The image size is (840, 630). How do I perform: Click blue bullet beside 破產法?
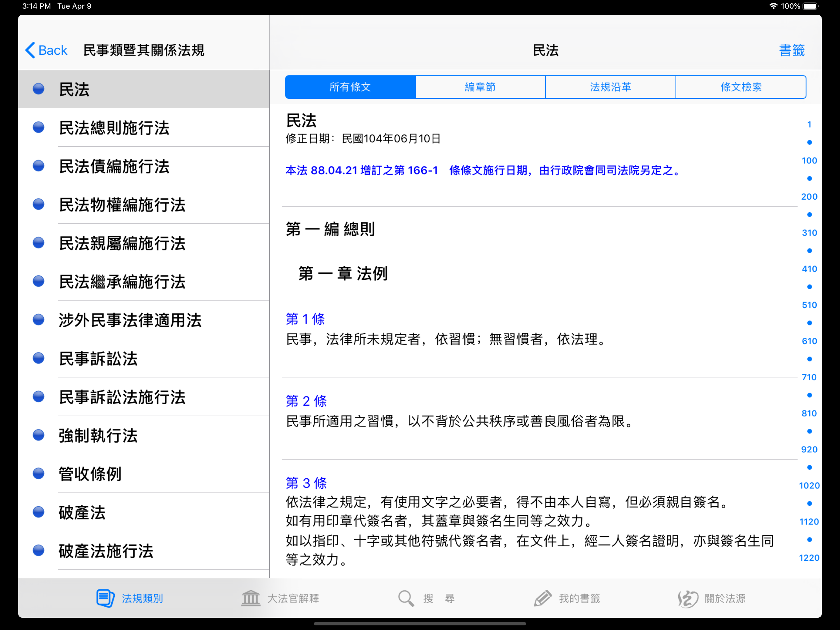tap(38, 512)
